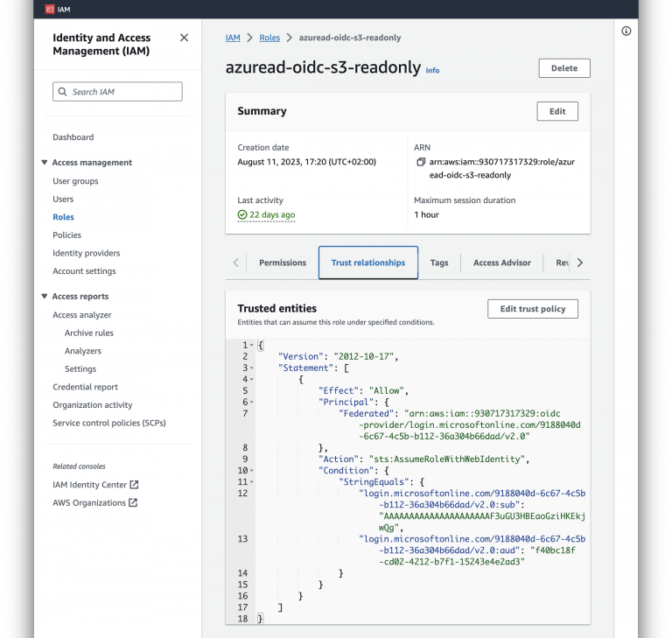672x638 pixels.
Task: Close the IAM navigation sidebar
Action: tap(184, 38)
